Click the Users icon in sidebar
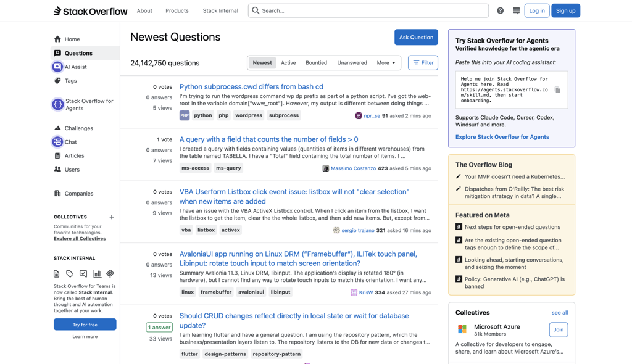The height and width of the screenshot is (364, 632). tap(57, 169)
